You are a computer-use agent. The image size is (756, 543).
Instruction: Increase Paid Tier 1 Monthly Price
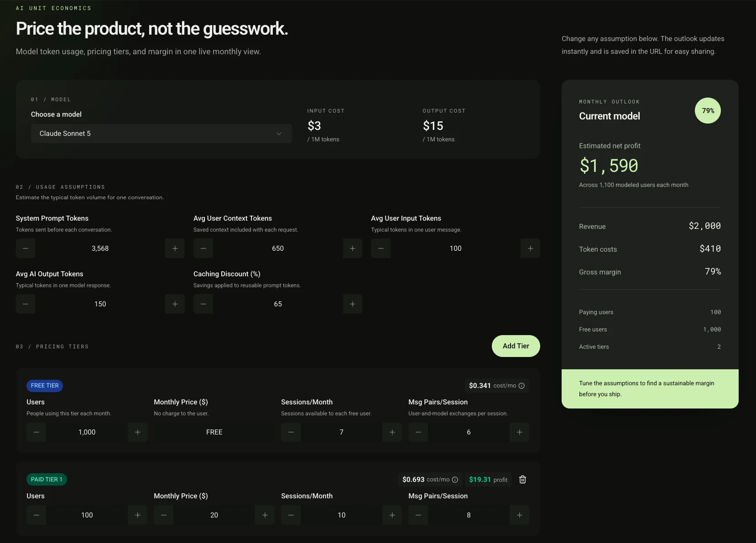click(x=265, y=515)
